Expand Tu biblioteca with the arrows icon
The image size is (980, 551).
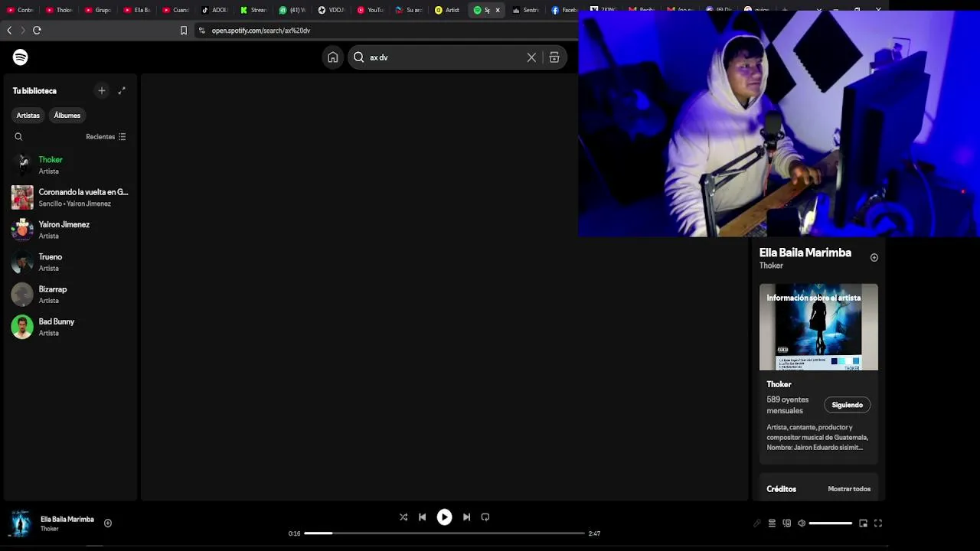click(x=122, y=90)
